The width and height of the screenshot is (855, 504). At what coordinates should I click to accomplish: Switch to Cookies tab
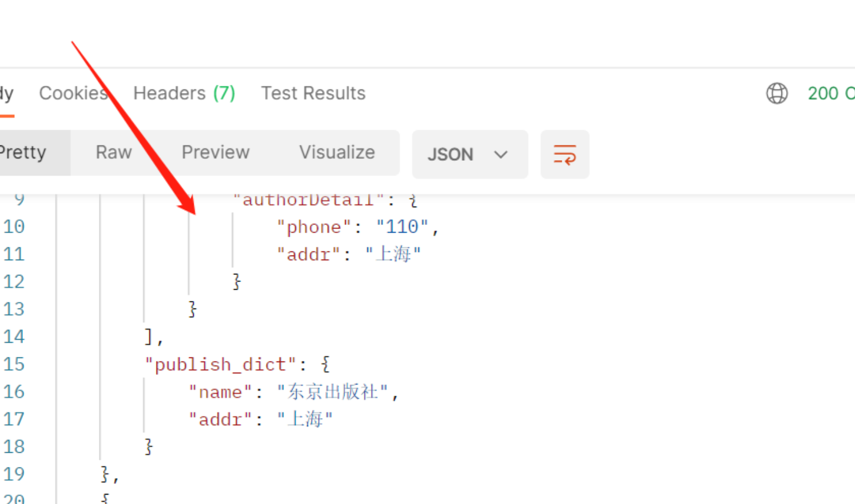pyautogui.click(x=74, y=93)
